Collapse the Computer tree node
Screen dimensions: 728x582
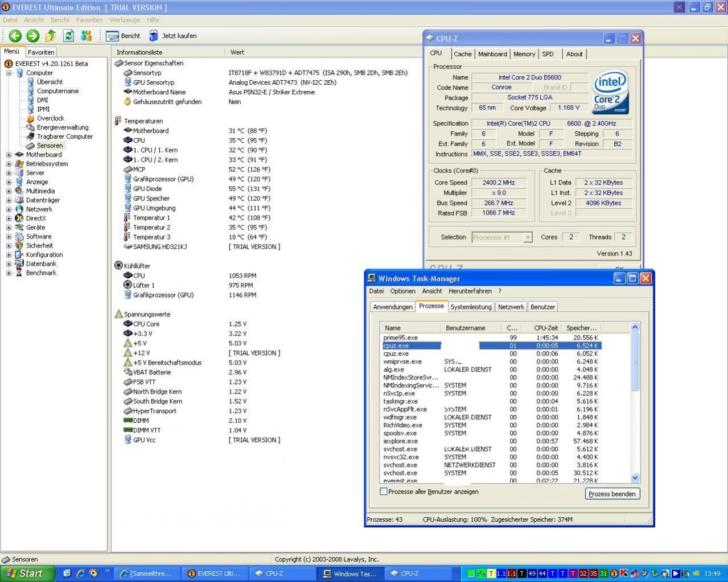point(9,73)
